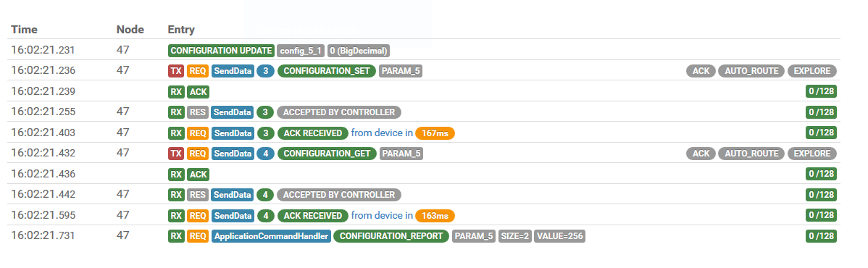Click the 163ms orange duration pill

tap(435, 215)
